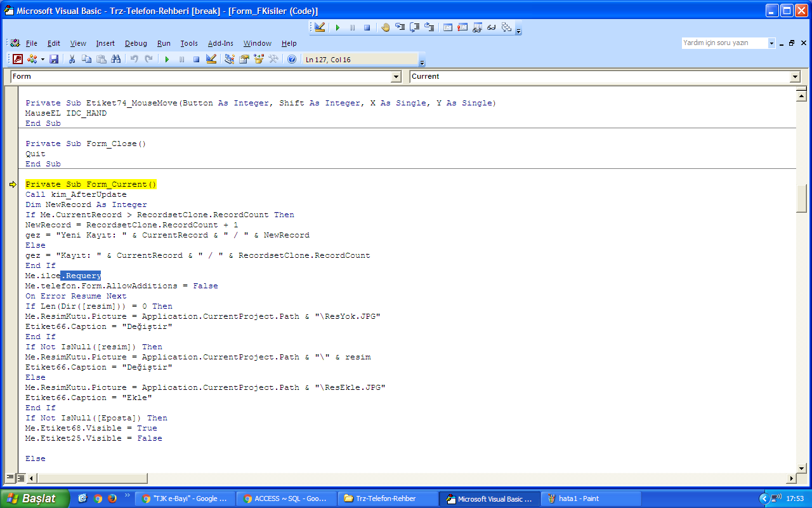Toggle breakpoint with the hand icon
Image resolution: width=812 pixels, height=508 pixels.
pos(386,27)
